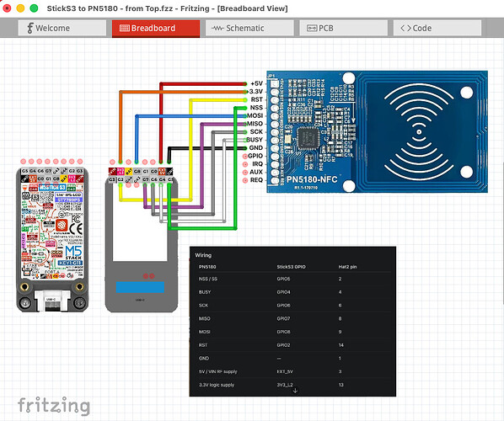Open the Code view tab
The height and width of the screenshot is (421, 504).
pyautogui.click(x=437, y=29)
